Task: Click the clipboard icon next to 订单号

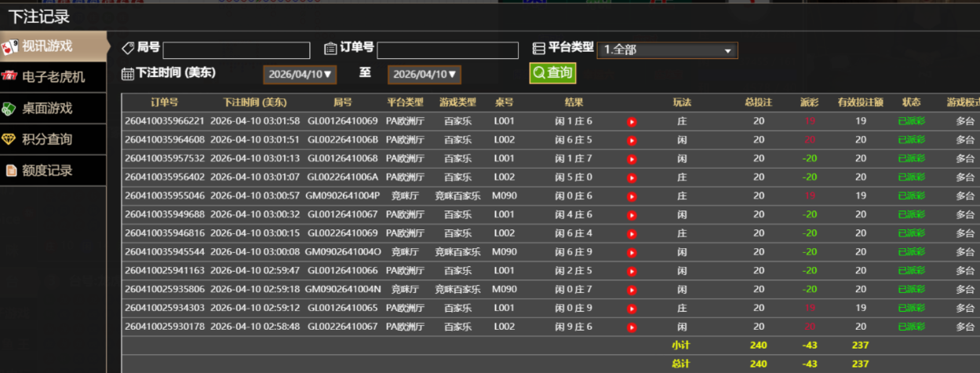Action: coord(330,49)
